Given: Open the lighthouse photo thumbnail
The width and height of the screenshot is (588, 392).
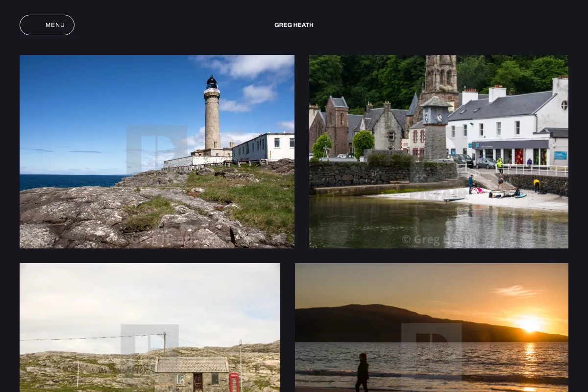Looking at the screenshot, I should point(157,151).
